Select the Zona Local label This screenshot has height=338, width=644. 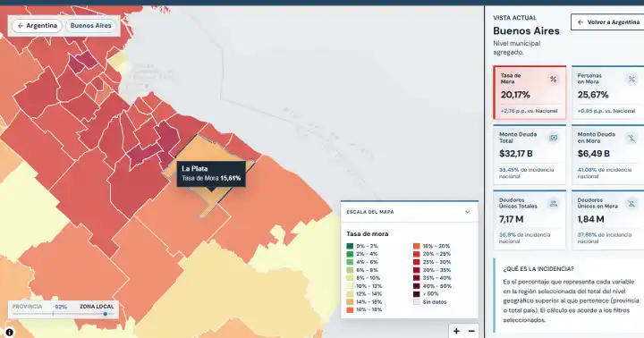97,307
